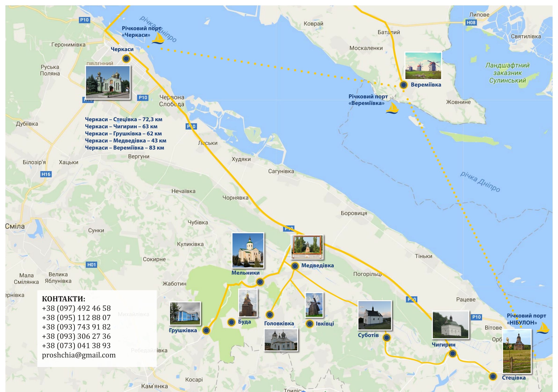This screenshot has height=392, width=558.
Task: Click the P10 road shield near Вітове
Action: click(476, 317)
